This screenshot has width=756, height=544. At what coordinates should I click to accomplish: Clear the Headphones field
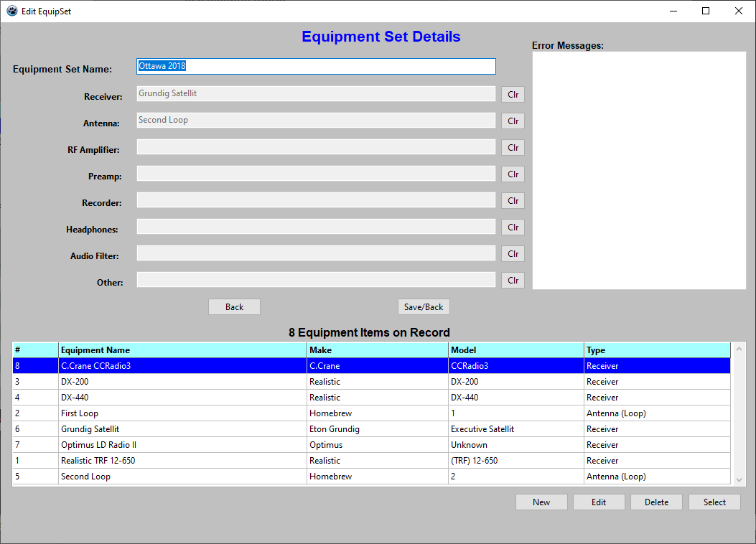pos(513,228)
